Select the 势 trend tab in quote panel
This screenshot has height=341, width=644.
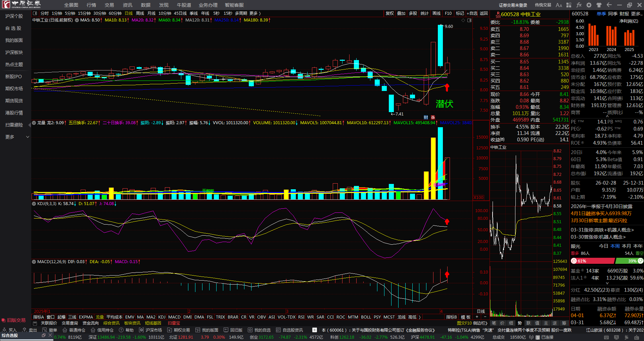click(x=520, y=323)
